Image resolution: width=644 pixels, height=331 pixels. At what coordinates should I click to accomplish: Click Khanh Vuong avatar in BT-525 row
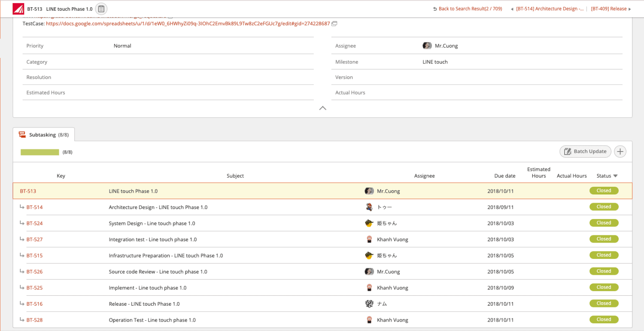click(x=369, y=288)
